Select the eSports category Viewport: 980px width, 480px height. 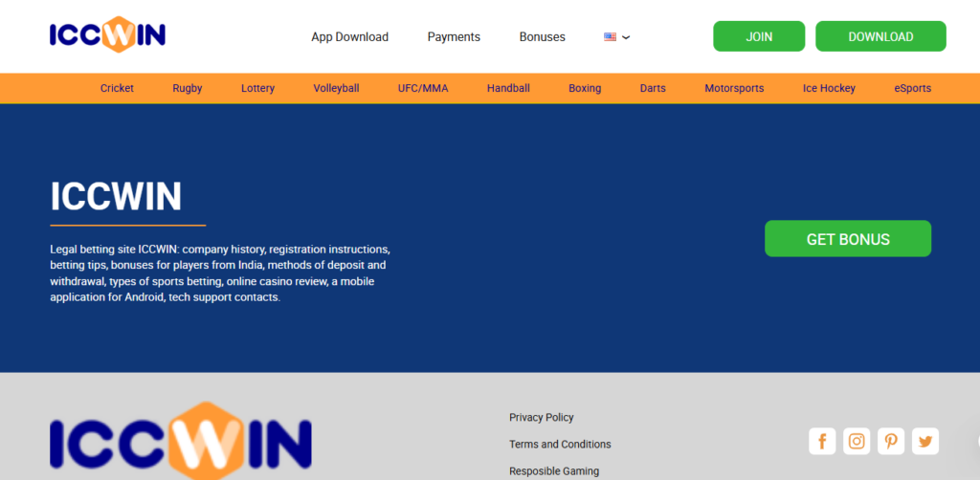click(912, 88)
